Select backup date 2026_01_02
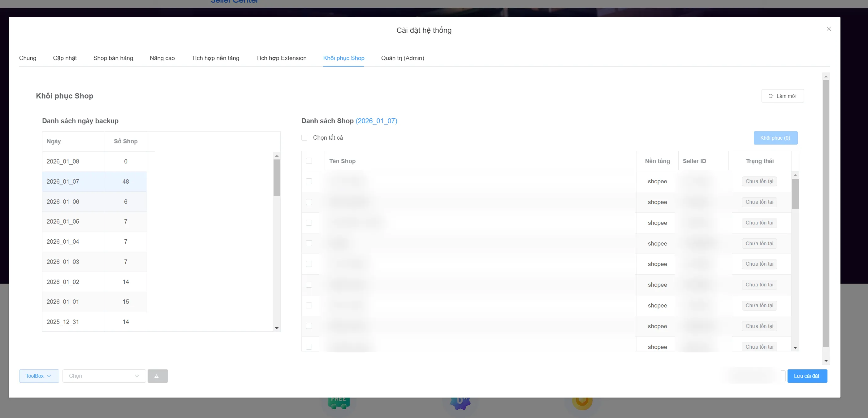 point(94,282)
